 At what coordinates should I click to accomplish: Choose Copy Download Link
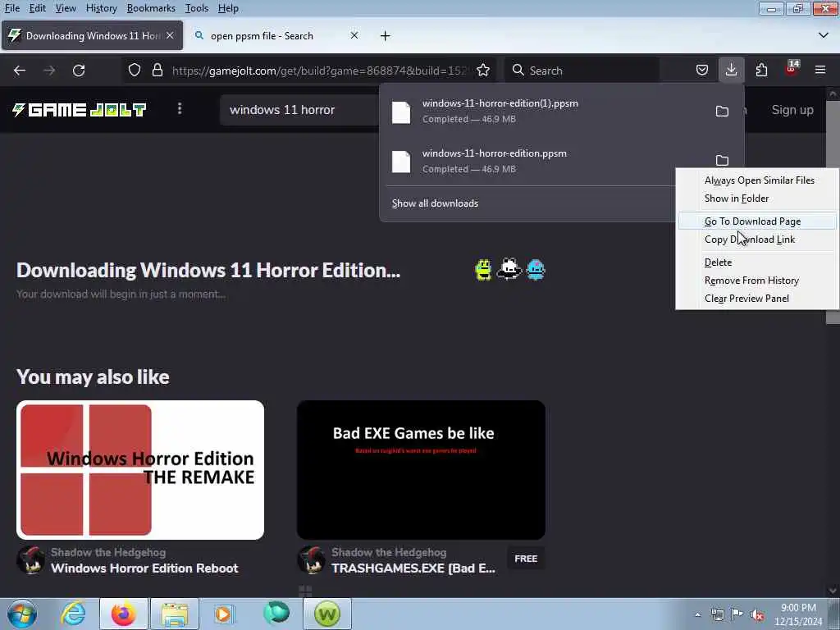pyautogui.click(x=757, y=240)
